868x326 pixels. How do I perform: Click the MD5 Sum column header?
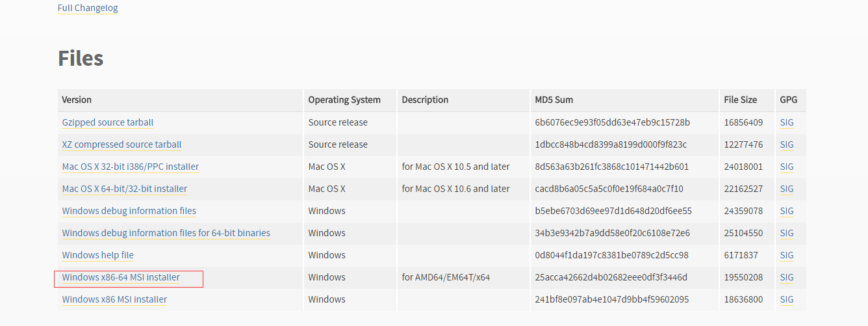coord(554,100)
